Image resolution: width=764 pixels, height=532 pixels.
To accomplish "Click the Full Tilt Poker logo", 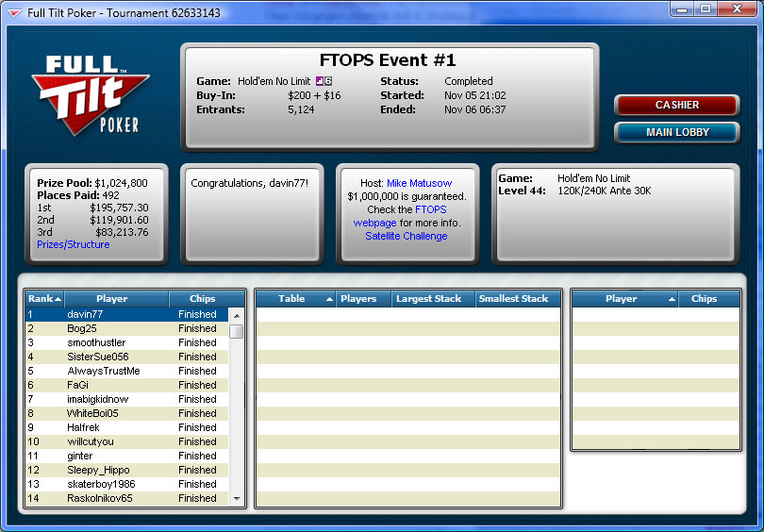I will click(91, 95).
